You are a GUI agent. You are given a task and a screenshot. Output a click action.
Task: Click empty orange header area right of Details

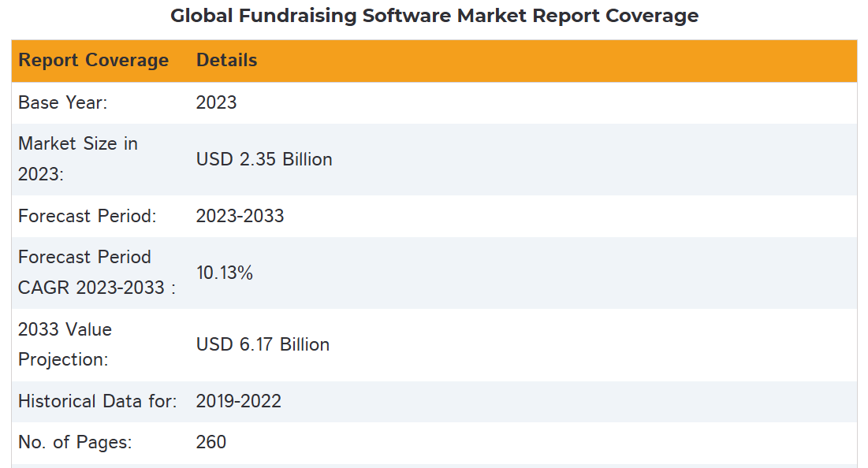(x=552, y=61)
